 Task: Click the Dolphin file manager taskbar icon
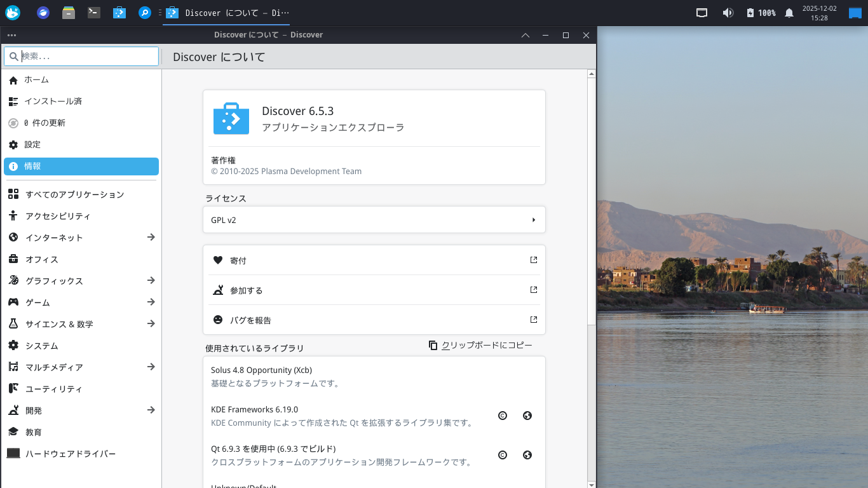[69, 13]
